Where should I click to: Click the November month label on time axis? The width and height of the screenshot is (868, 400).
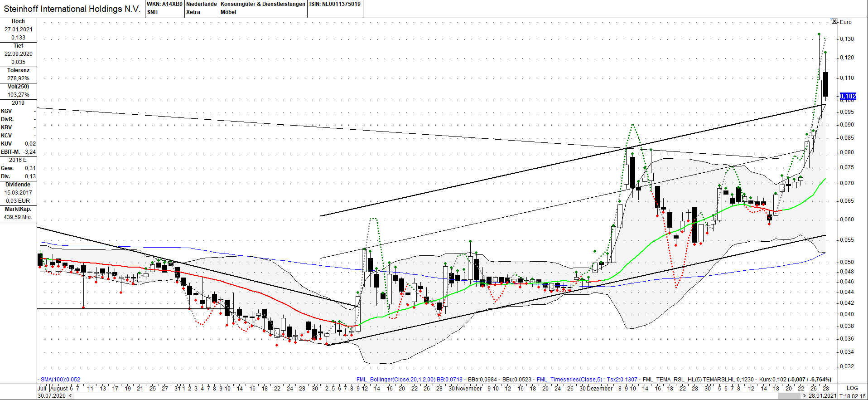(x=468, y=388)
